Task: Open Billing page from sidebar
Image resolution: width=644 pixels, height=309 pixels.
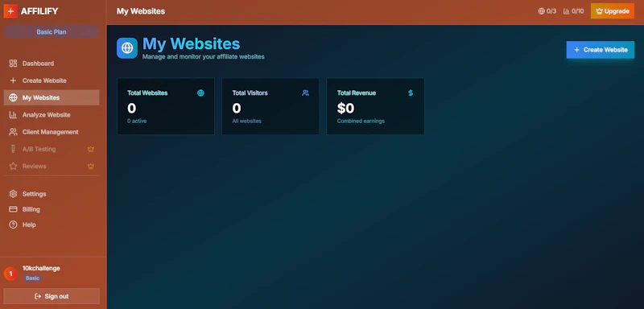Action: (x=52, y=209)
